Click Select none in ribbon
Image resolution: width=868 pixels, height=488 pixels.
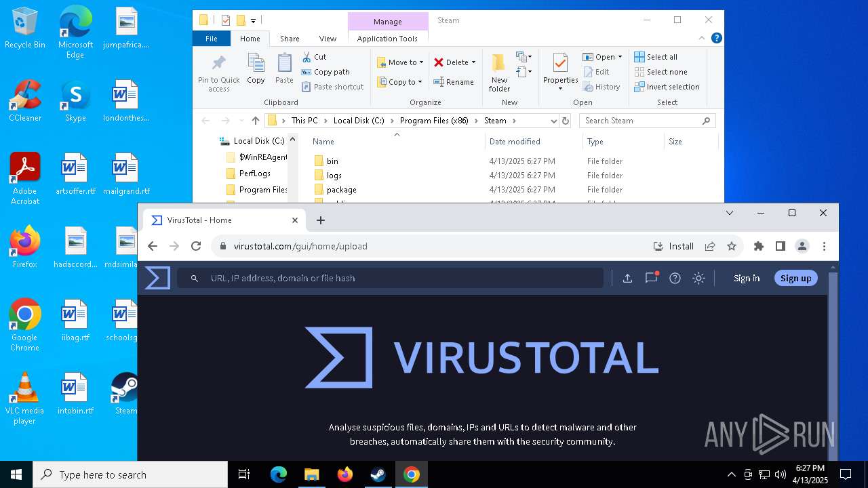[x=660, y=72]
